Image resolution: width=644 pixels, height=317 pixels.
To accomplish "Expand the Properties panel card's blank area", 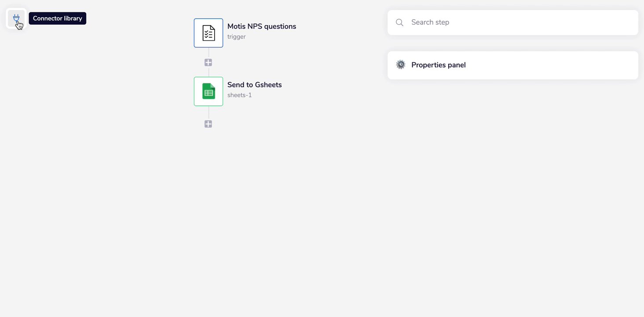I will [550, 65].
